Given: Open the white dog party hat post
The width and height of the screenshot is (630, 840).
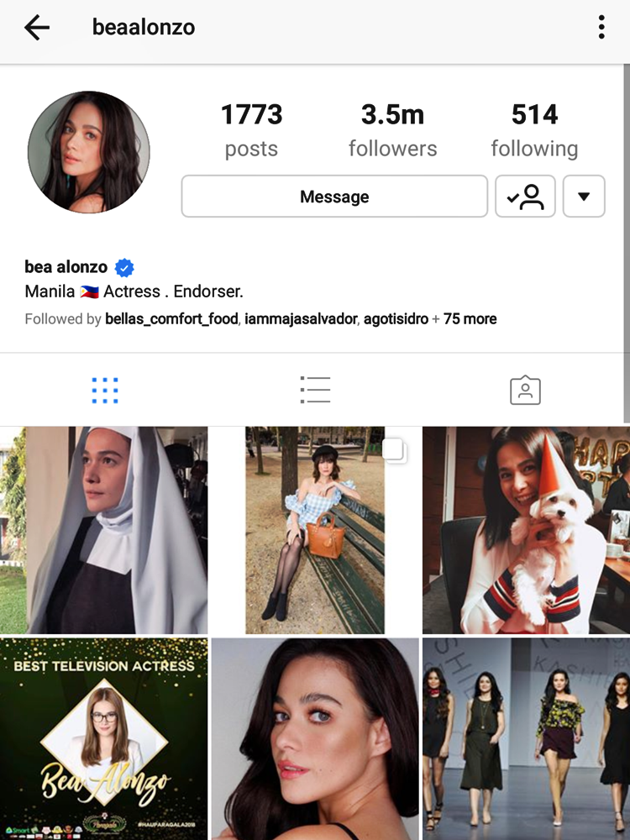Looking at the screenshot, I should click(526, 530).
